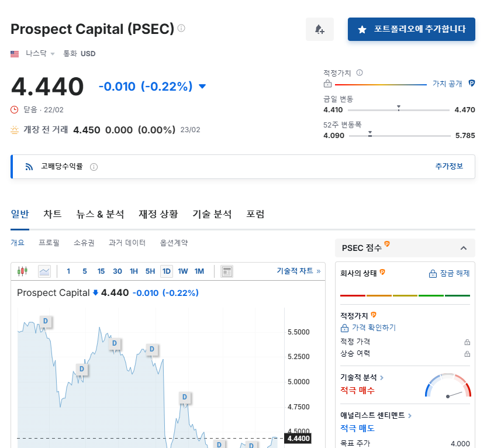The width and height of the screenshot is (487, 448).
Task: Select the 1W chart interval
Action: (182, 271)
